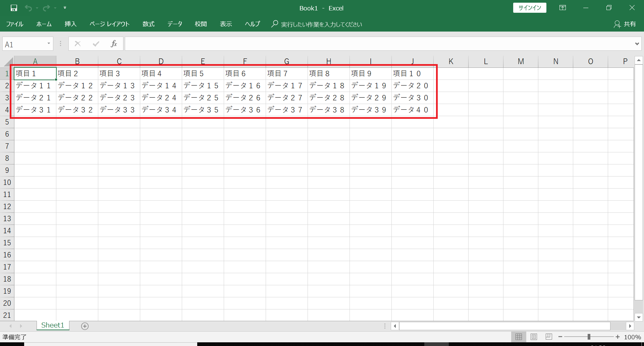Screen dimensions: 644x346
Task: Expand the formula bar chevron
Action: tap(637, 44)
